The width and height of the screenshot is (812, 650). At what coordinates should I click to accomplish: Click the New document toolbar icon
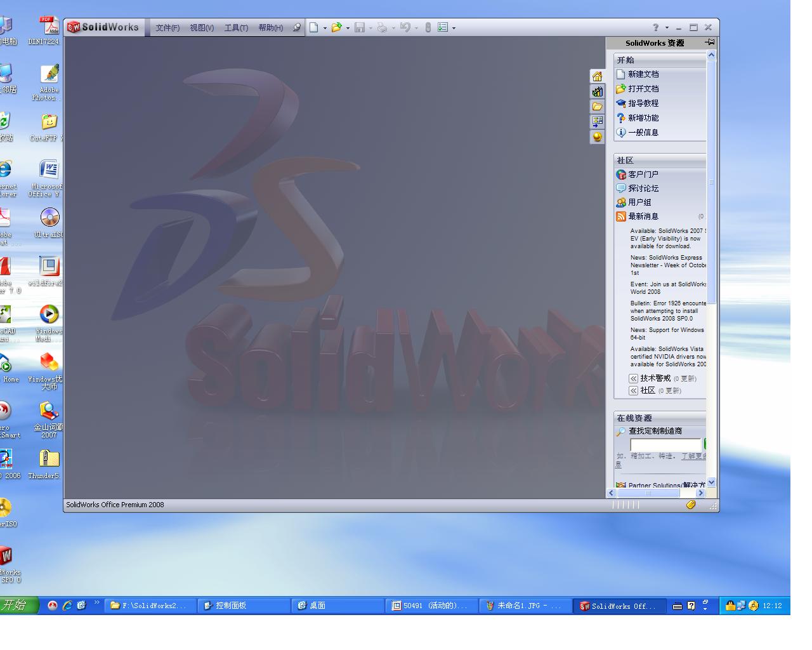[x=313, y=27]
